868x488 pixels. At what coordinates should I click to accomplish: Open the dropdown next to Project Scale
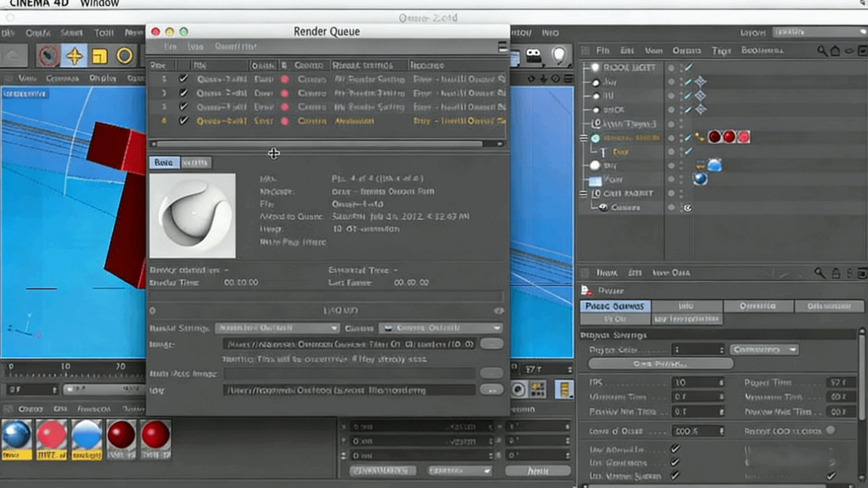pyautogui.click(x=764, y=349)
